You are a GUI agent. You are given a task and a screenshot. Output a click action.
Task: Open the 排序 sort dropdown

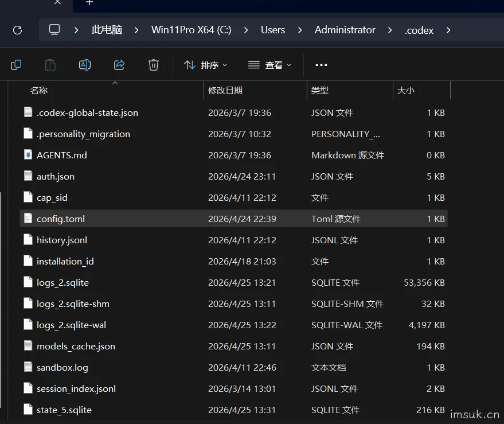click(206, 65)
